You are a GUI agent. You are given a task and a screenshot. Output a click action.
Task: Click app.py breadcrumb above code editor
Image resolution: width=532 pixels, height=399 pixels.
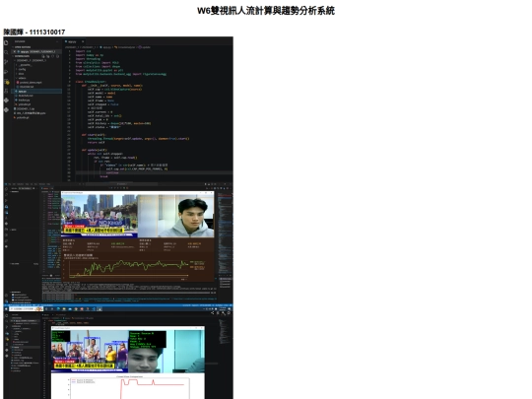point(105,47)
